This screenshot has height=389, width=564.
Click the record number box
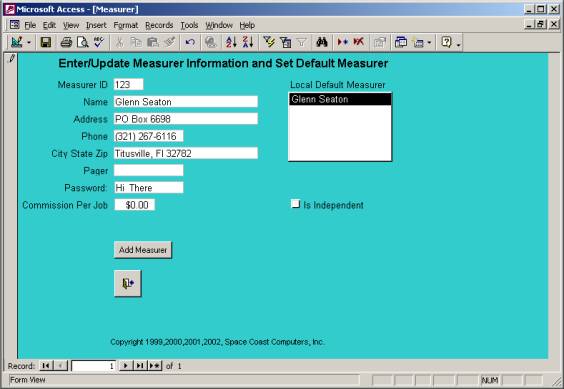(x=93, y=366)
